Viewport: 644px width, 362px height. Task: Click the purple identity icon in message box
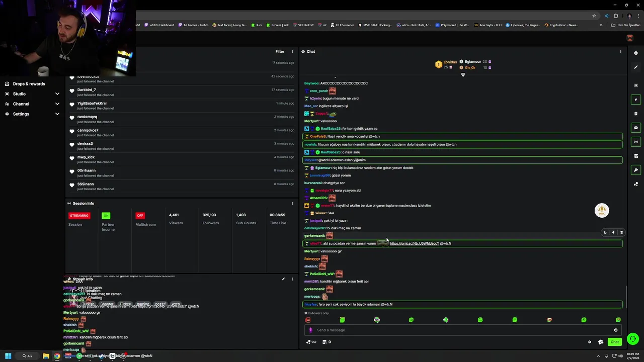coord(310,330)
